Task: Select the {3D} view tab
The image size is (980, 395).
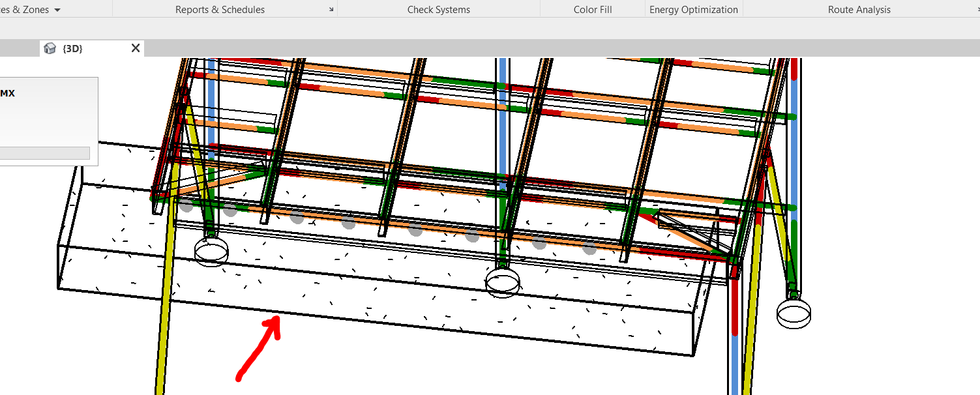Action: tap(74, 48)
